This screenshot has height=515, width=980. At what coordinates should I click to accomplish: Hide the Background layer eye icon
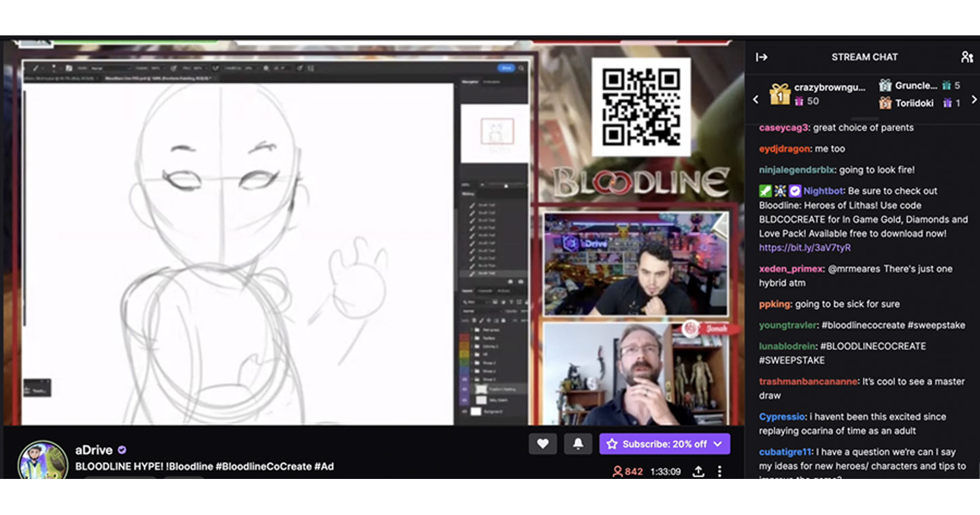464,411
